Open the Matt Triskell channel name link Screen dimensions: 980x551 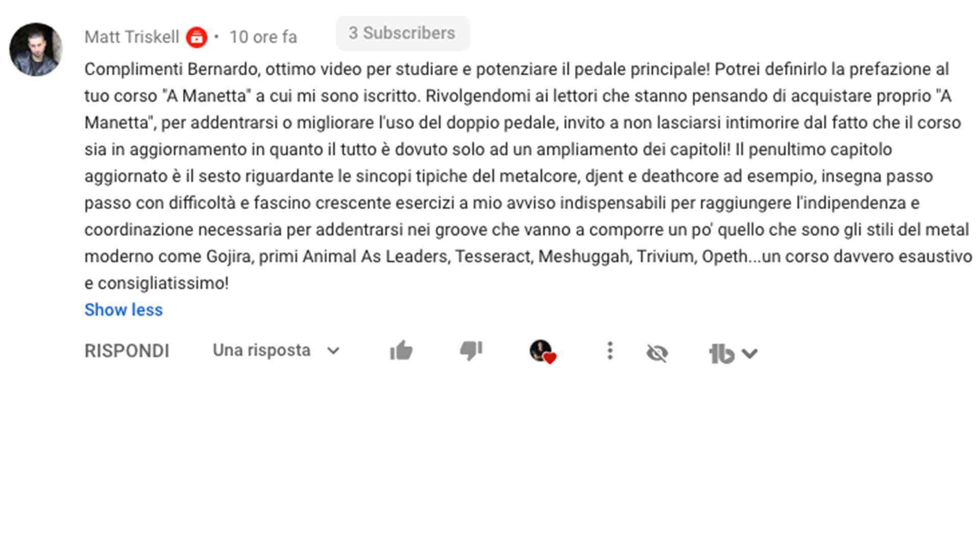(x=132, y=37)
